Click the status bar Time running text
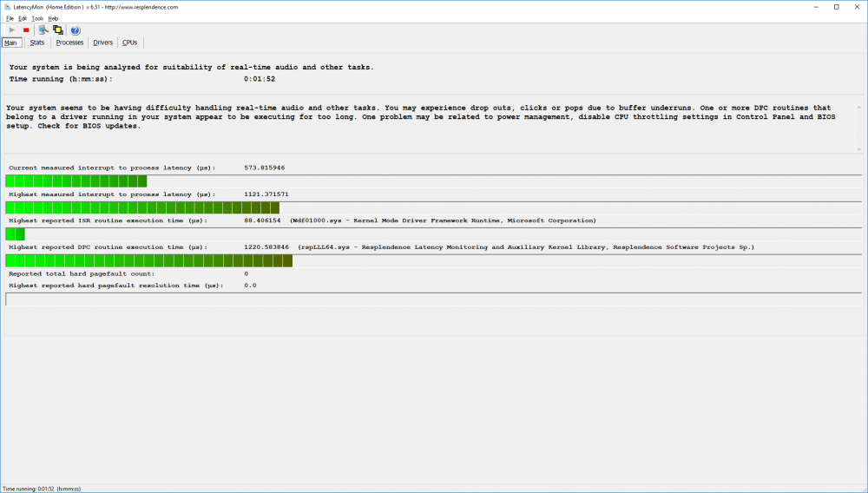The image size is (868, 493). (42, 489)
